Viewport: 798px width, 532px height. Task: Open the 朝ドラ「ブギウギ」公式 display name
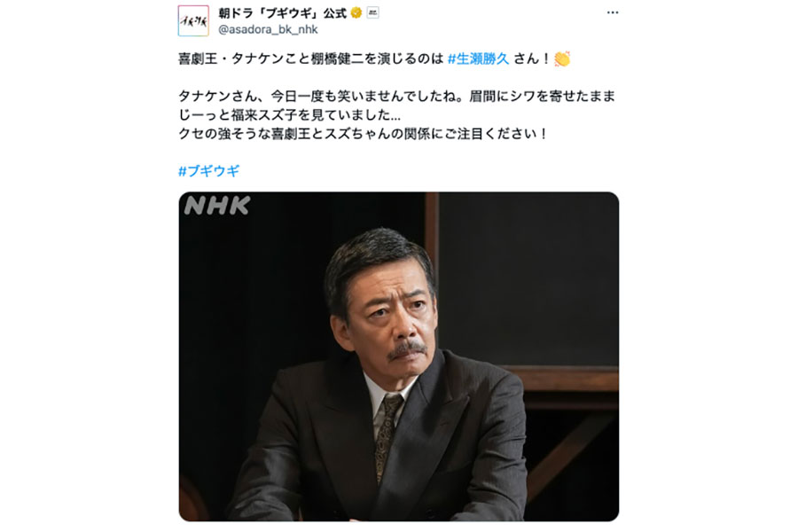[283, 13]
